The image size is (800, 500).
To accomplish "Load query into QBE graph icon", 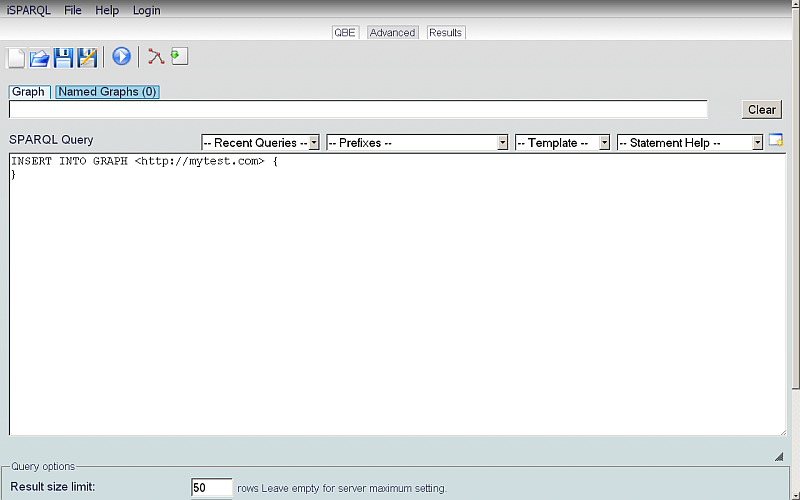I will (x=156, y=56).
